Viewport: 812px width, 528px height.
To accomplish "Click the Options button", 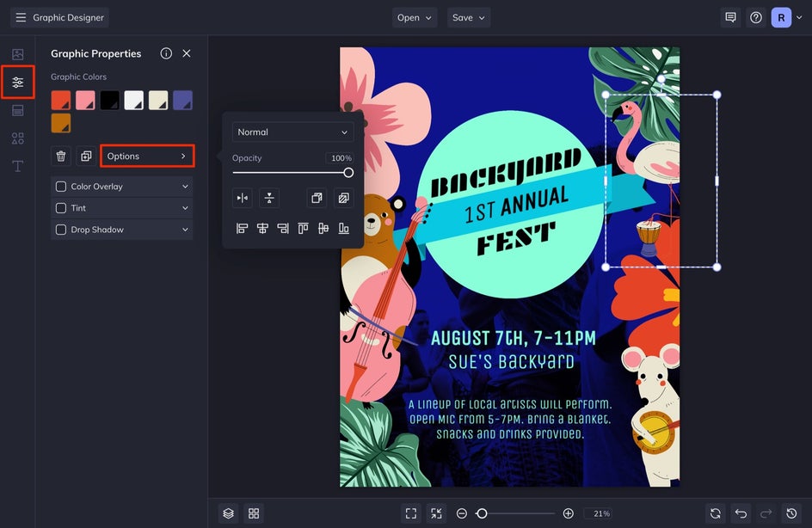I will [147, 157].
